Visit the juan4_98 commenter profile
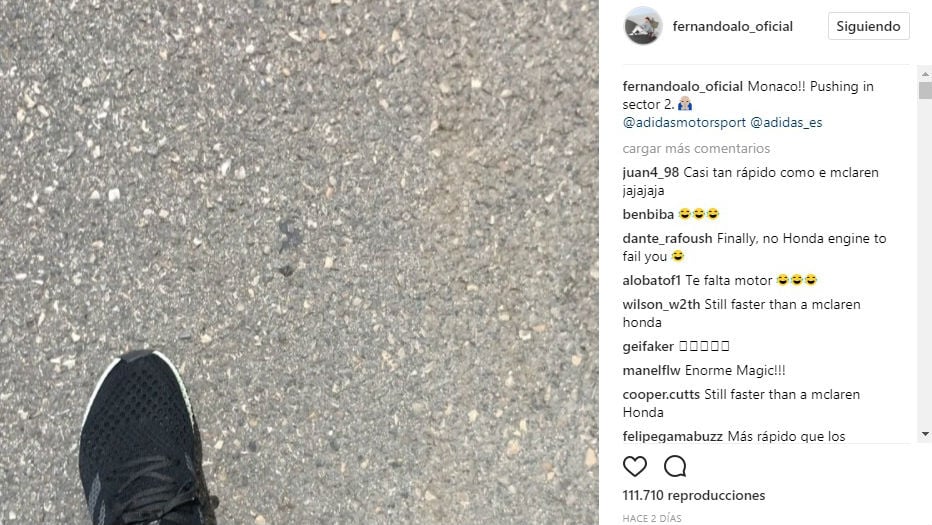 [650, 172]
